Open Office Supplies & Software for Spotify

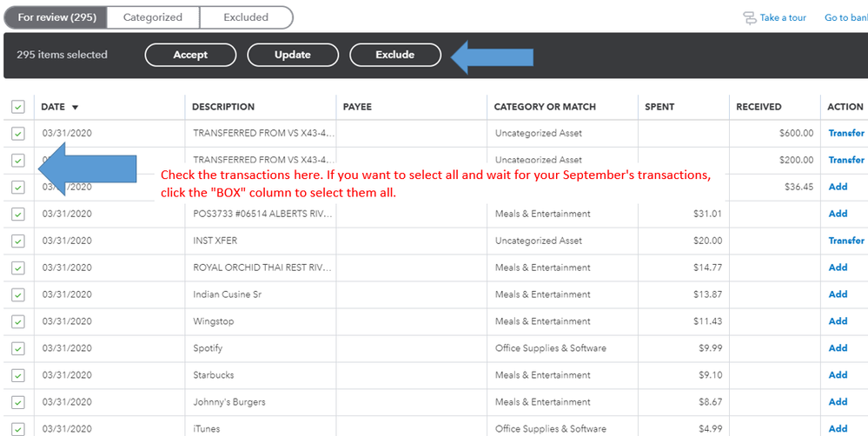pyautogui.click(x=550, y=348)
